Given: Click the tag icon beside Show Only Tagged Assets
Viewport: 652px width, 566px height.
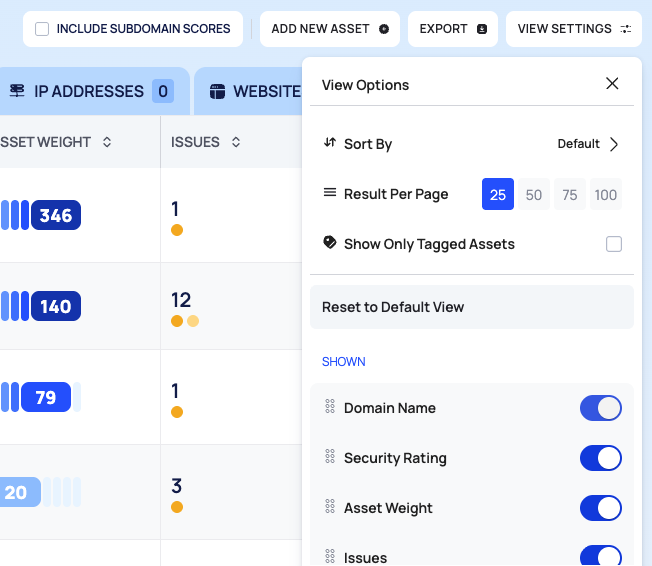Looking at the screenshot, I should (x=330, y=242).
